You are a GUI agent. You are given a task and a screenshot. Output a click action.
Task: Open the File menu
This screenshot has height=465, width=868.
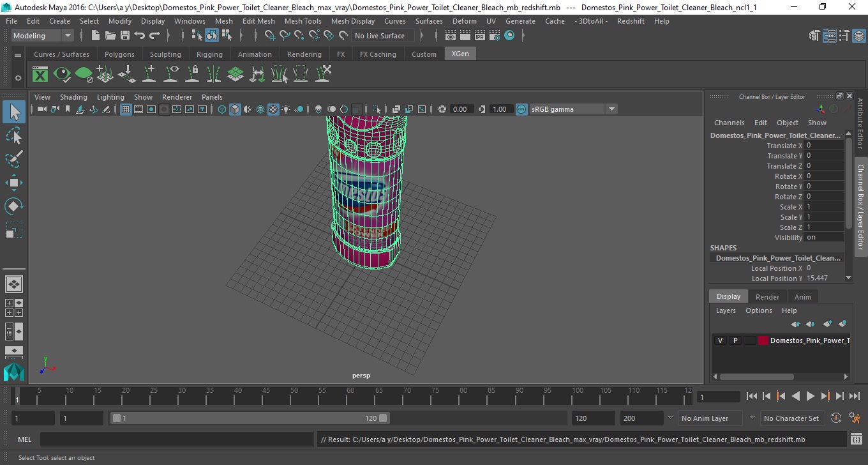point(11,21)
